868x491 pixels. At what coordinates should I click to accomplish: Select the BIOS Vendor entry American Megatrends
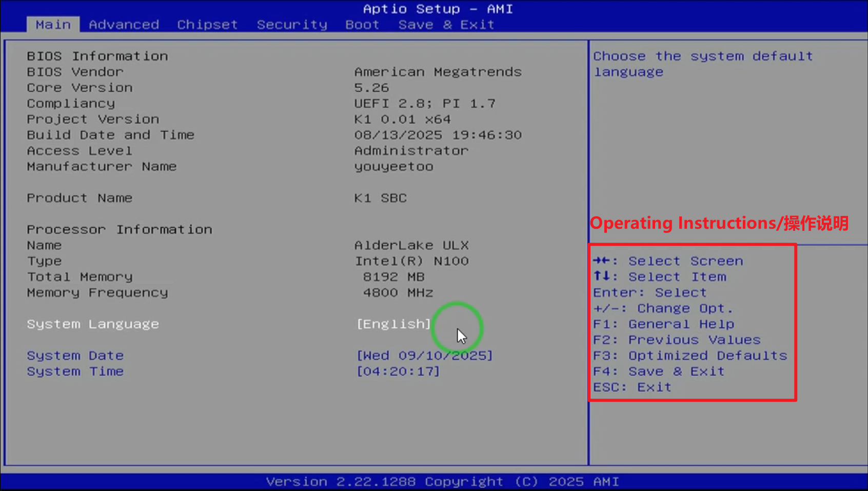point(437,71)
